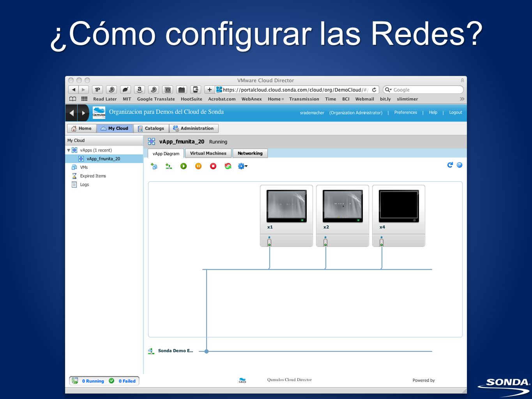Refresh the vApp diagram with blue arrow
Screen dimensions: 532x399
[450, 165]
